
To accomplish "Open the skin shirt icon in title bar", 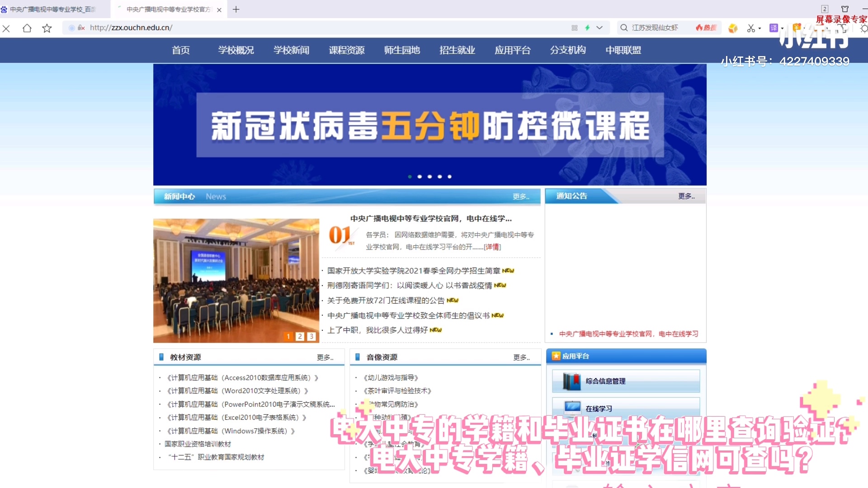I will tap(845, 9).
